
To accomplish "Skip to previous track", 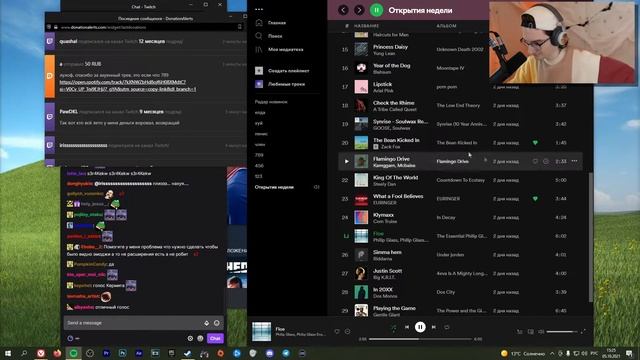I will [407, 327].
